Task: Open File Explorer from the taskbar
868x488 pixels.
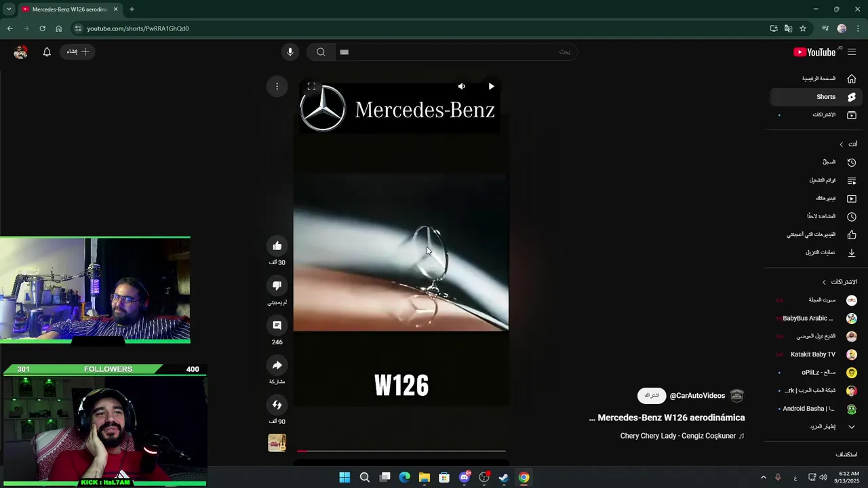Action: (x=425, y=477)
